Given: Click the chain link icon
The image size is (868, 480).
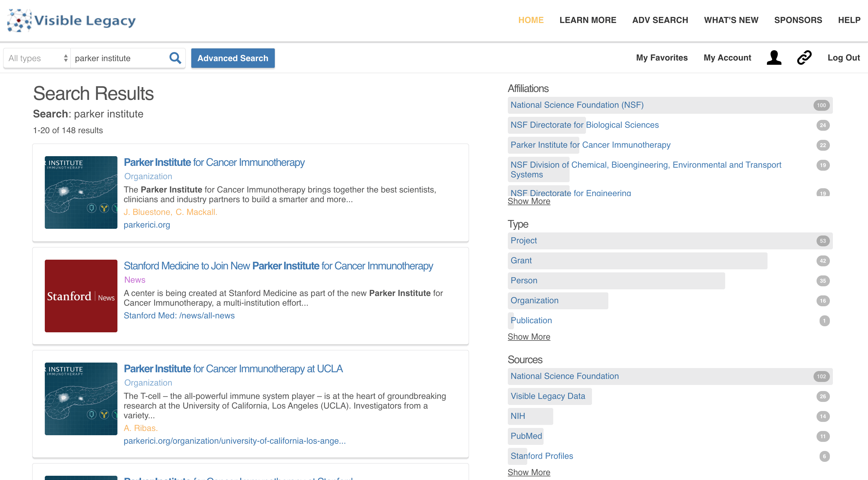Looking at the screenshot, I should pos(804,58).
